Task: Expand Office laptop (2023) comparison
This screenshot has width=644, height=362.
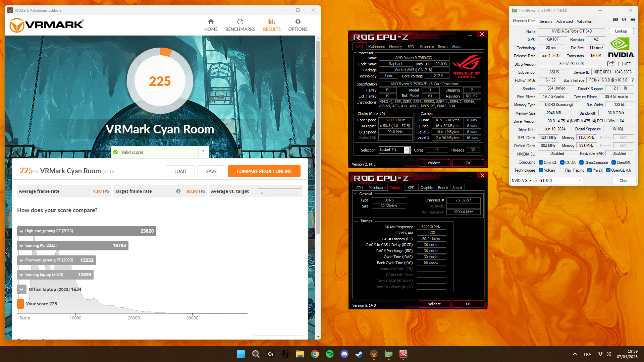Action: [x=21, y=289]
